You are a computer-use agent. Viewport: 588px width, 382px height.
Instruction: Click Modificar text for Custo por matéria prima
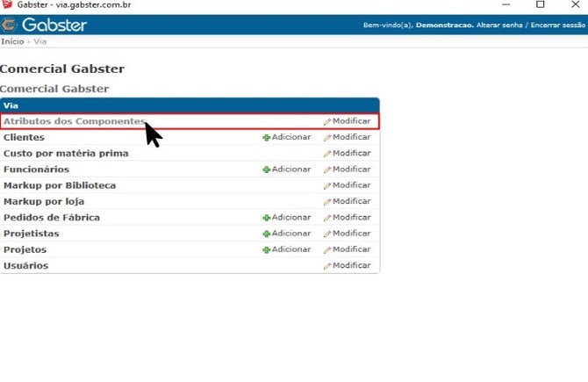click(352, 153)
